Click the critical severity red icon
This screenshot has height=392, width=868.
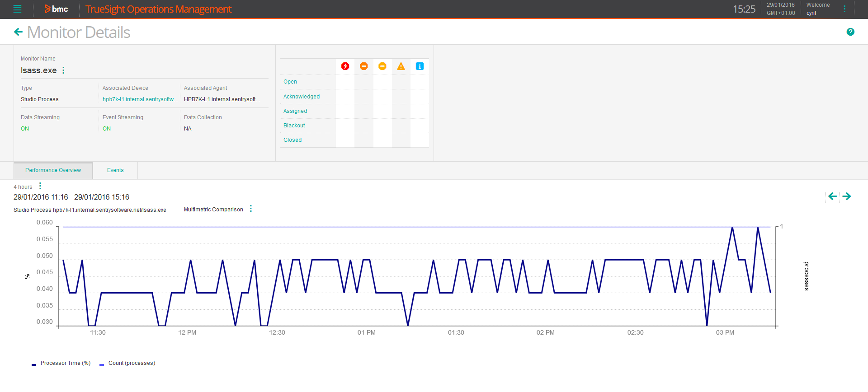[345, 66]
